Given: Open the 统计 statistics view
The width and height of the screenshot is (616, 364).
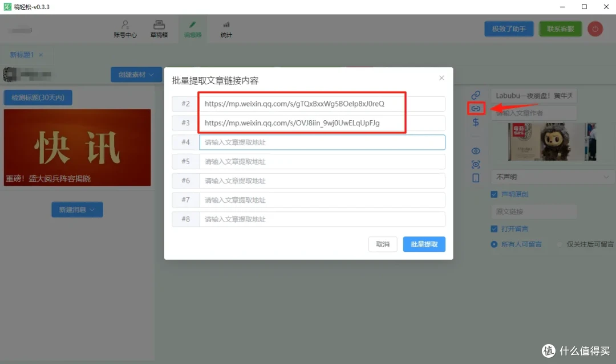Looking at the screenshot, I should pos(226,29).
